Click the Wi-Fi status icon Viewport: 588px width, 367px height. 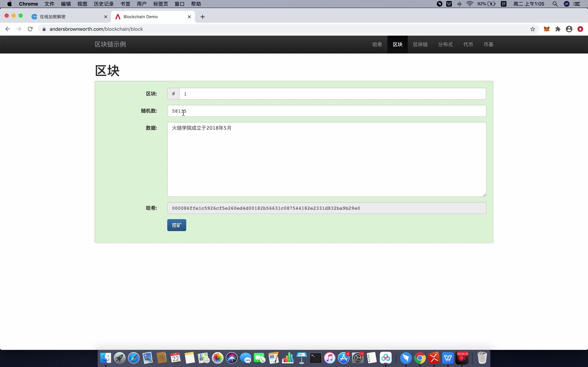pos(470,4)
